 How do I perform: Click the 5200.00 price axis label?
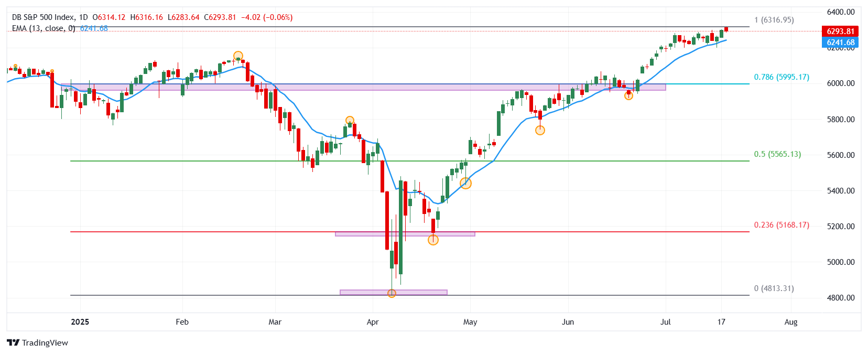(841, 226)
